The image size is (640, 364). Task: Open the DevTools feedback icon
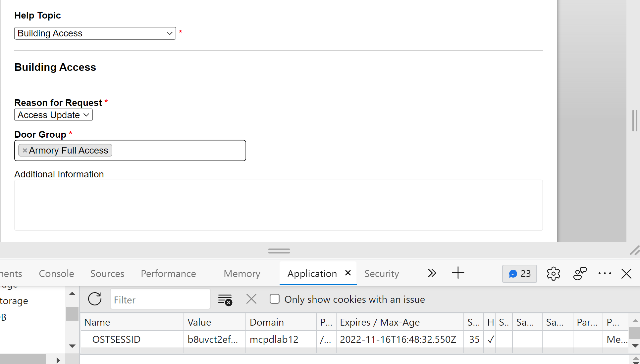580,274
